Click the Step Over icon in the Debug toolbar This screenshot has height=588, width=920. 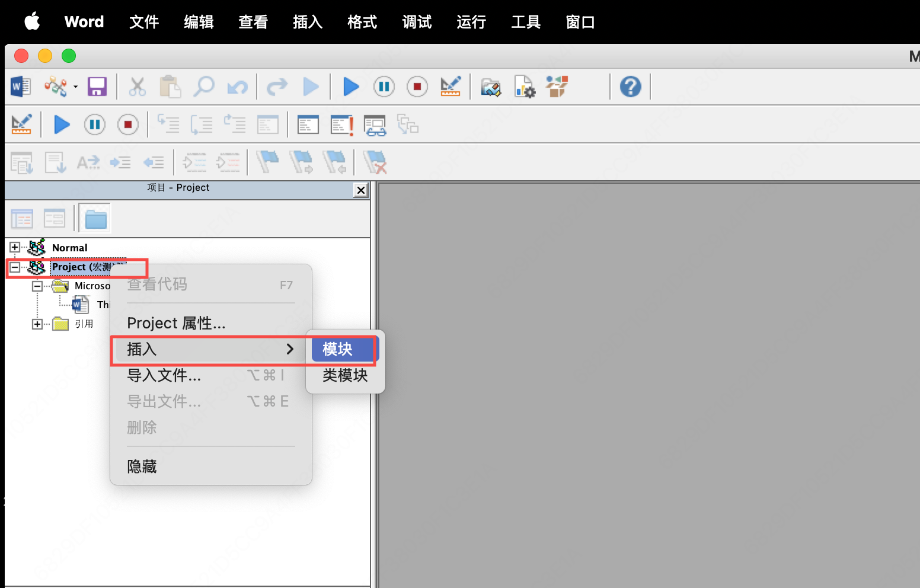202,124
